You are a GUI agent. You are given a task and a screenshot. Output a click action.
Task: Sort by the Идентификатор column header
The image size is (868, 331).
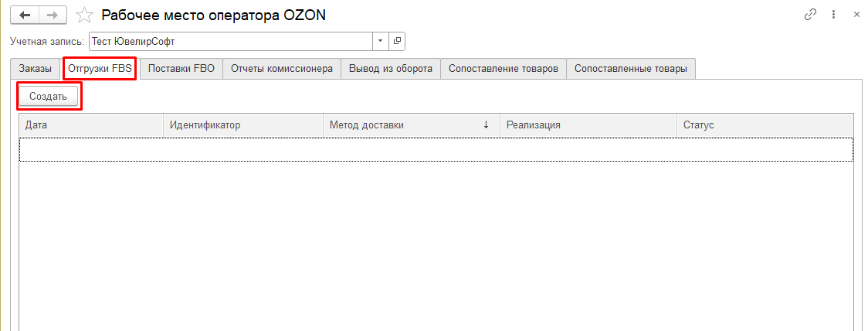243,125
